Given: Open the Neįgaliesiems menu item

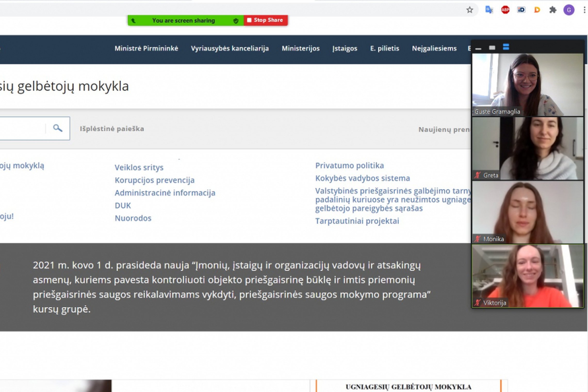Looking at the screenshot, I should [x=434, y=48].
